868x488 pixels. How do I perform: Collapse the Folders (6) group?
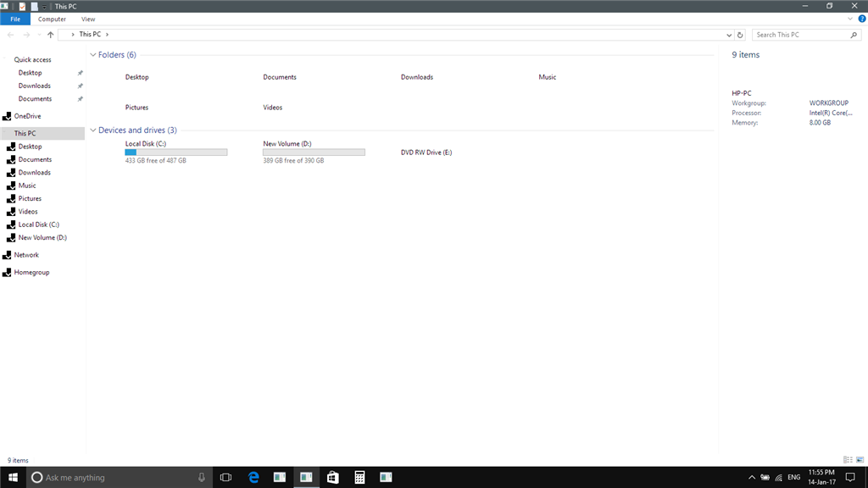click(x=93, y=55)
